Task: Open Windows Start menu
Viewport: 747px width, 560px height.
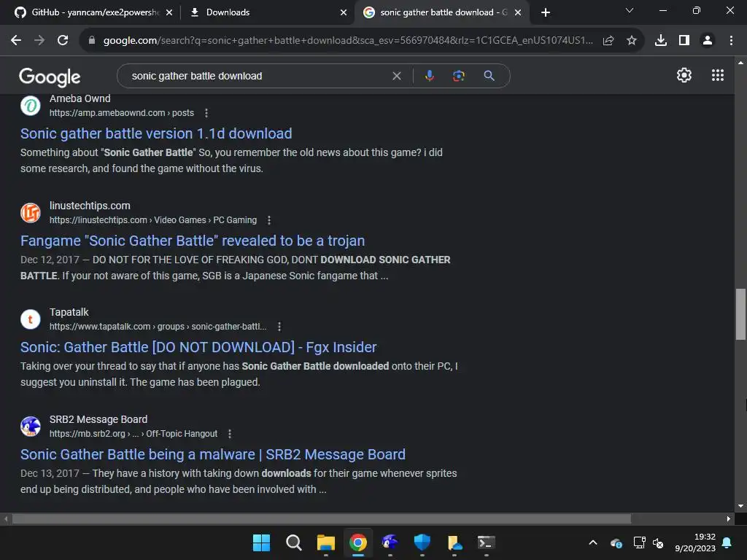Action: [x=261, y=542]
